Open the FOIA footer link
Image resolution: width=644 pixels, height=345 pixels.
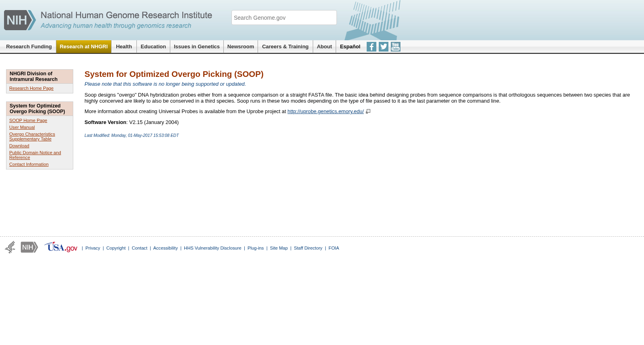[x=334, y=248]
